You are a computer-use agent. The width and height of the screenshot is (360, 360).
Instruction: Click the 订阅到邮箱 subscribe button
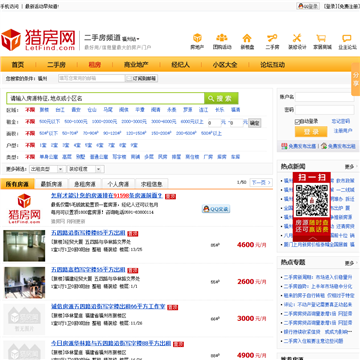coord(142,79)
